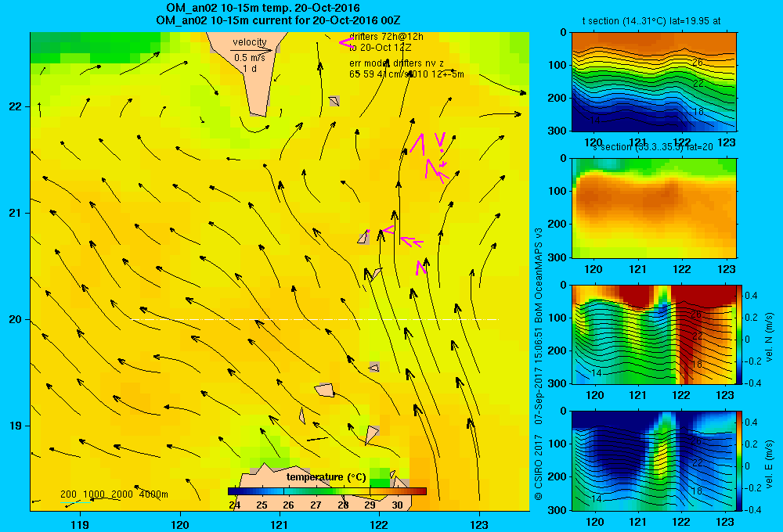This screenshot has height=532, width=783.
Task: Click the '200 1000 2000 4000m' depth contour legend
Action: (114, 494)
